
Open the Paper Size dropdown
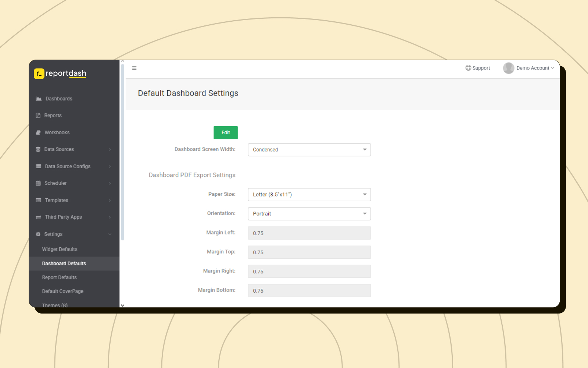(x=309, y=195)
